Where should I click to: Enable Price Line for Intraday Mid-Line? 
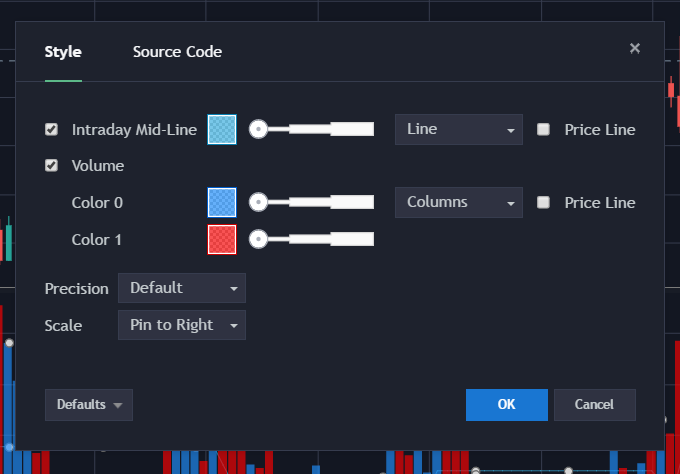(x=543, y=130)
